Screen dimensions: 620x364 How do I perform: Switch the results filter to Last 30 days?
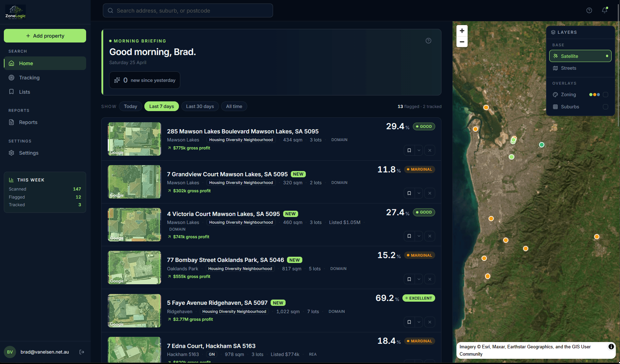click(x=200, y=106)
